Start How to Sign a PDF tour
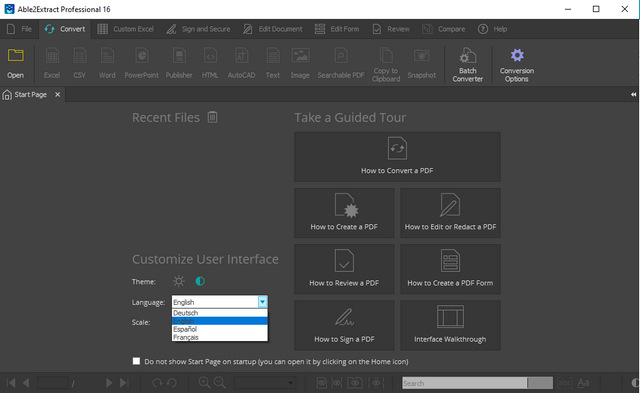 [344, 325]
